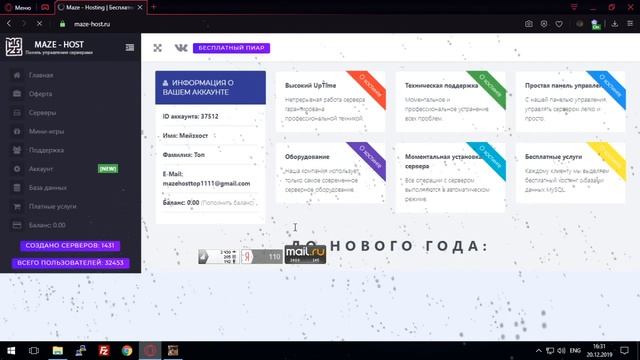Click the gear icon beside Аккаунт
The width and height of the screenshot is (640, 360).
pyautogui.click(x=17, y=169)
